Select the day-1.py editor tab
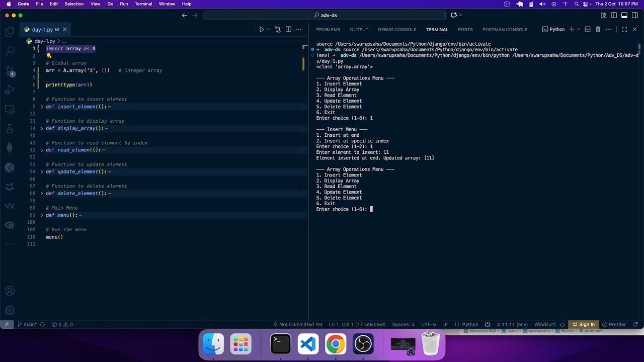The width and height of the screenshot is (644, 362). pos(46,30)
